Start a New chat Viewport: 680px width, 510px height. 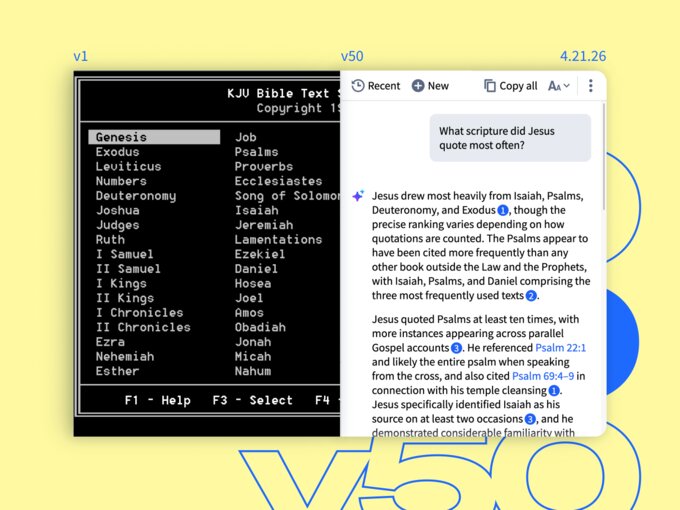click(430, 86)
